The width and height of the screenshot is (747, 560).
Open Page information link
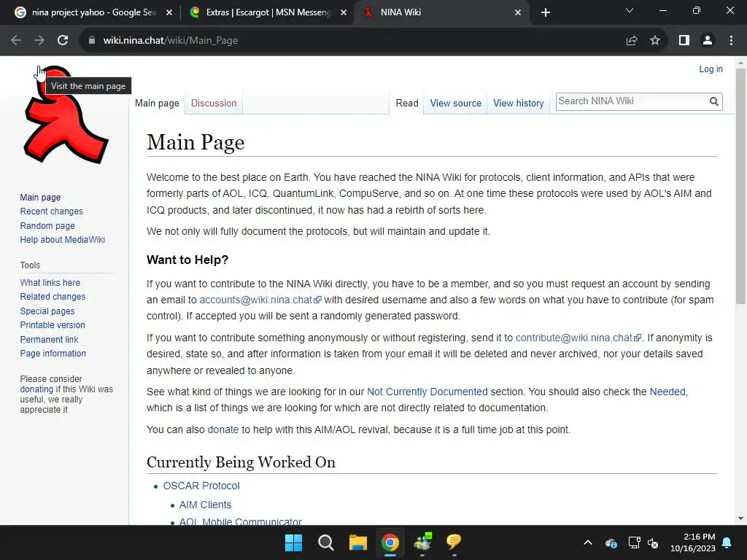point(53,354)
